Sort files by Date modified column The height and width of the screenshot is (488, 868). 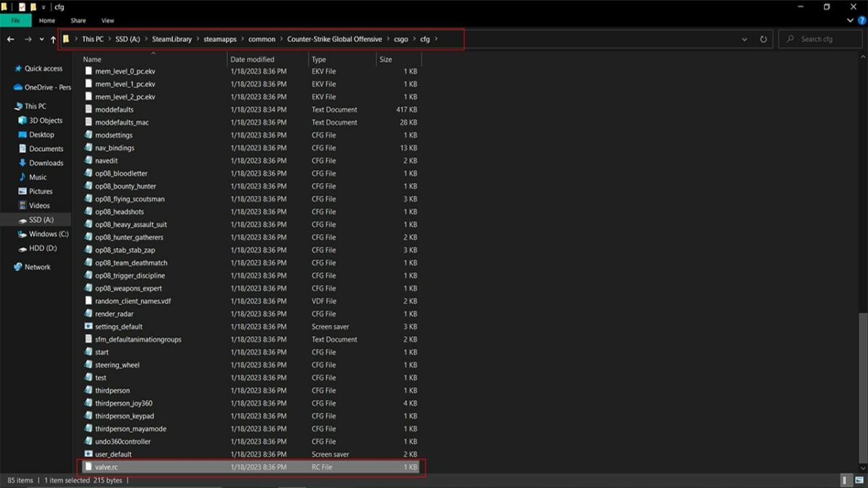[x=252, y=59]
